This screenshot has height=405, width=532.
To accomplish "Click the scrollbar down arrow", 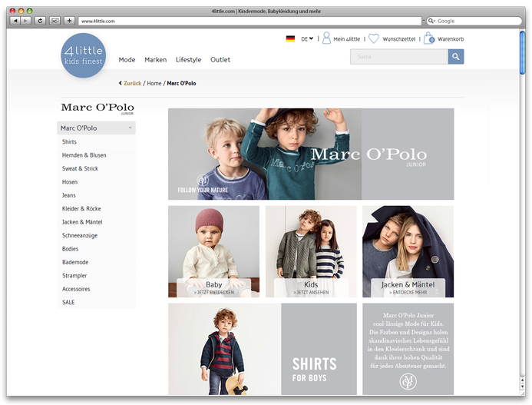I will point(522,387).
